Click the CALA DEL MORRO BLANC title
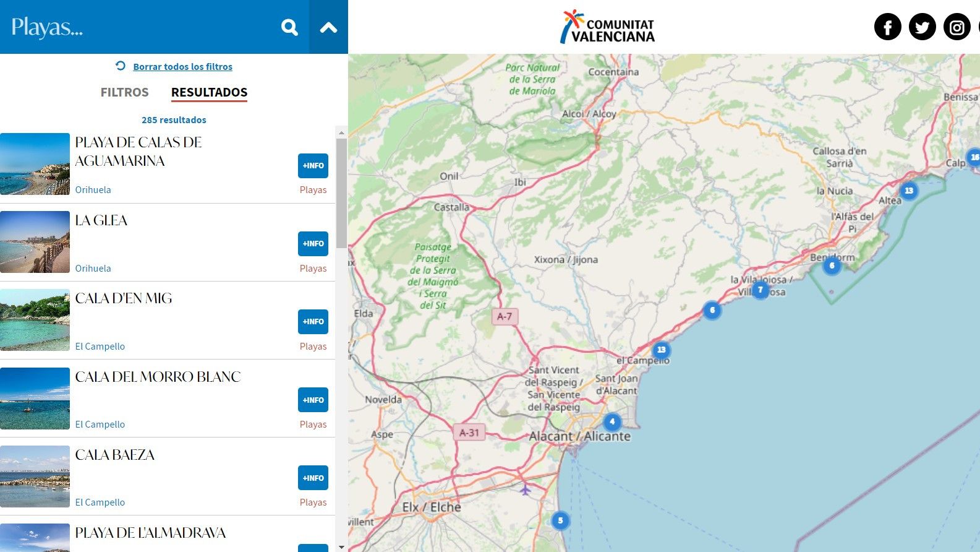980x552 pixels. pos(158,377)
